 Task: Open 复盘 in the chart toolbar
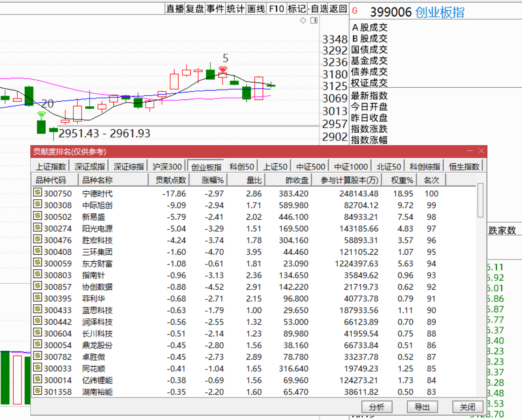[x=195, y=9]
